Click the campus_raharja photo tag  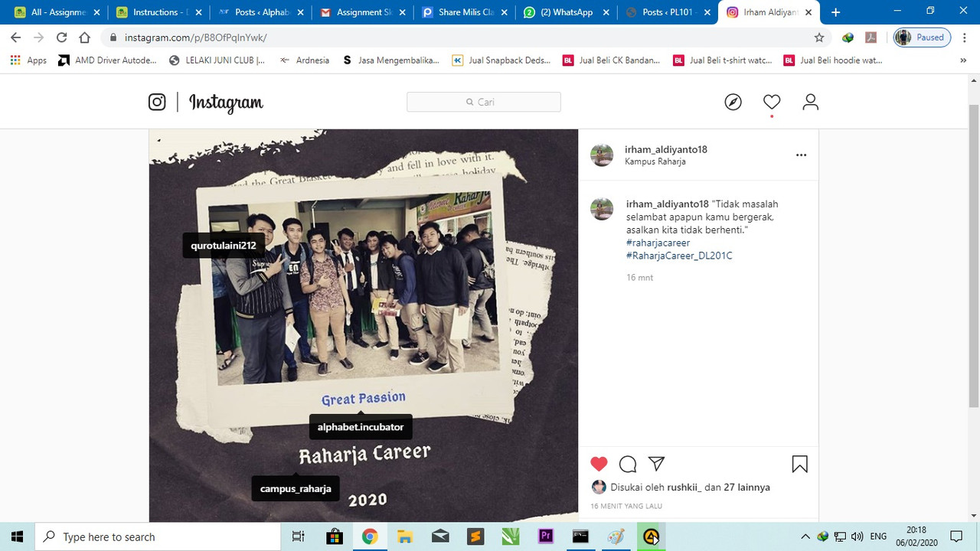point(296,488)
